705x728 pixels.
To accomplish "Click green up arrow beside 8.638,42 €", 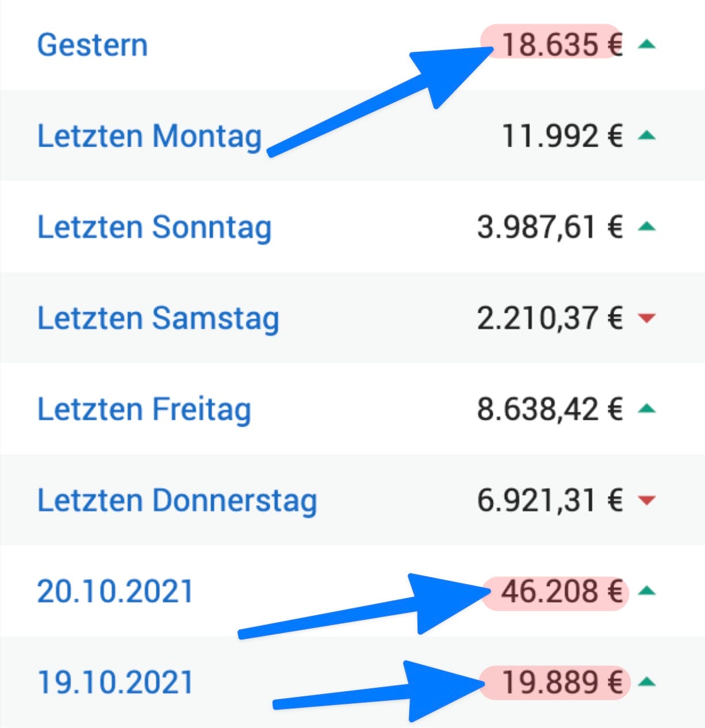I will coord(647,409).
